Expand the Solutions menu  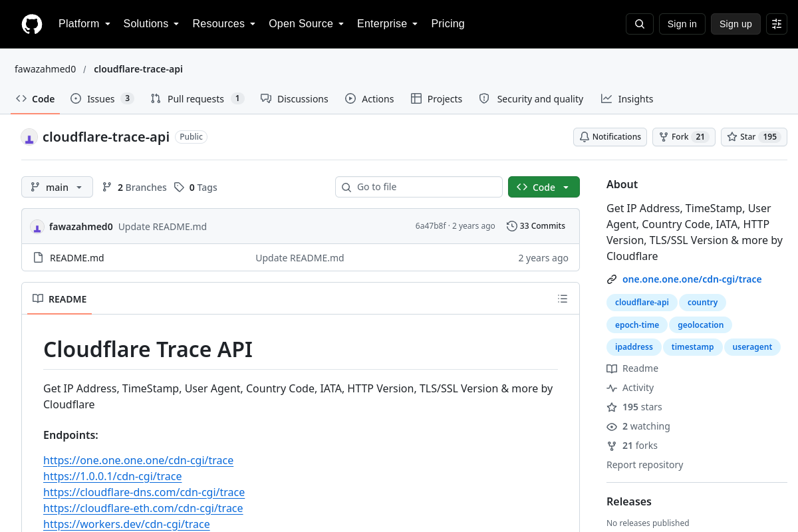tap(151, 24)
